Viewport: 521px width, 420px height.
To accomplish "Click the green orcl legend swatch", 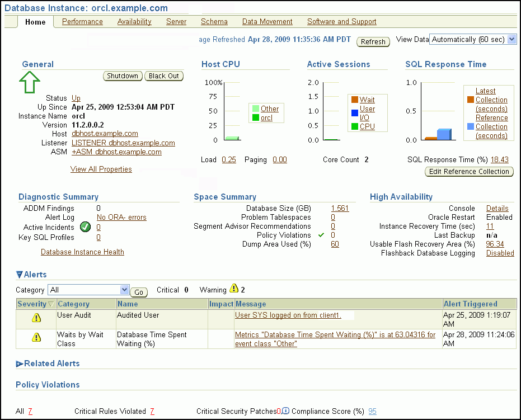I will tap(256, 117).
